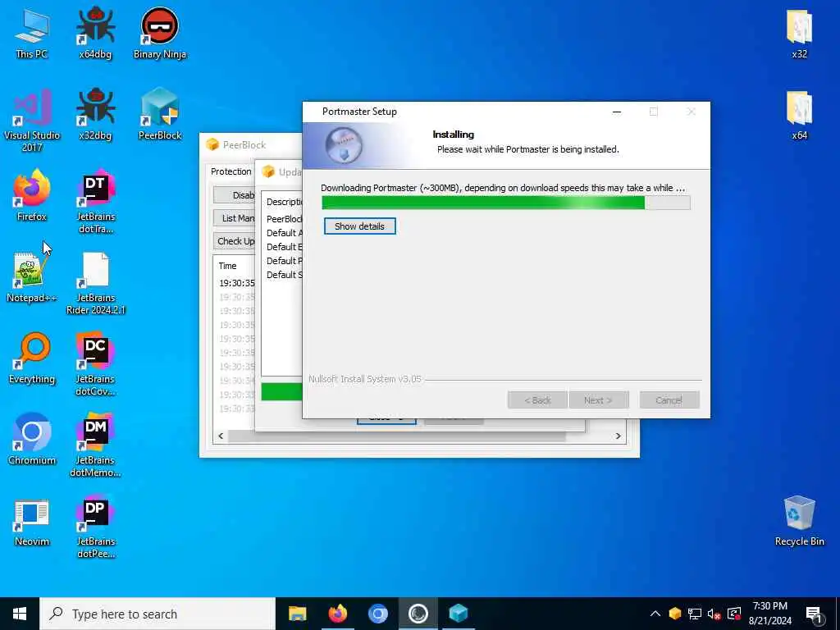This screenshot has height=630, width=840.
Task: Click the Portmaster download progress bar
Action: (505, 203)
